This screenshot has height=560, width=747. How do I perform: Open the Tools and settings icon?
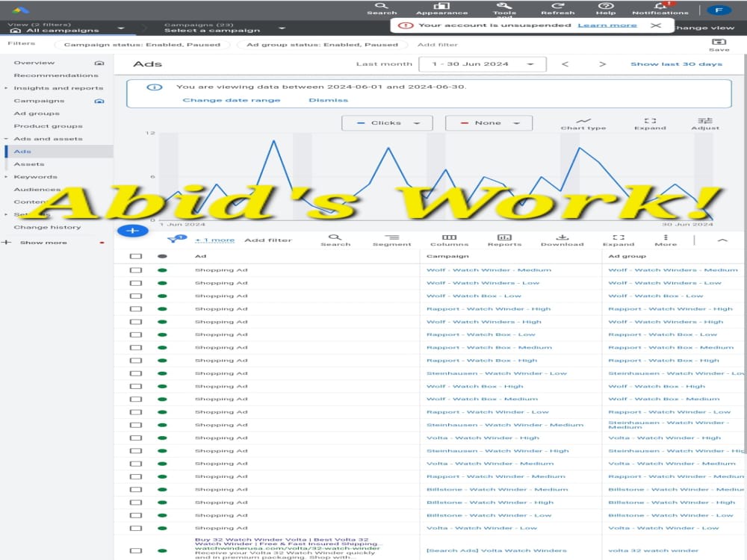[x=504, y=8]
